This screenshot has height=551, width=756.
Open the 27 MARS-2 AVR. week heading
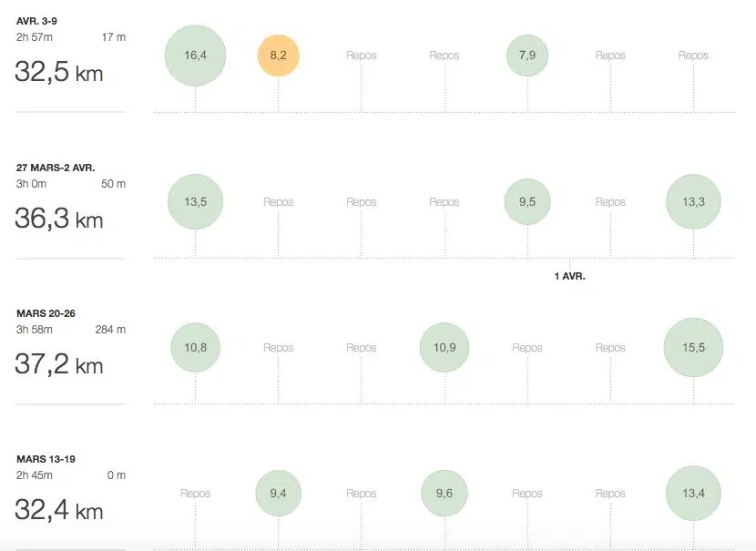[56, 168]
